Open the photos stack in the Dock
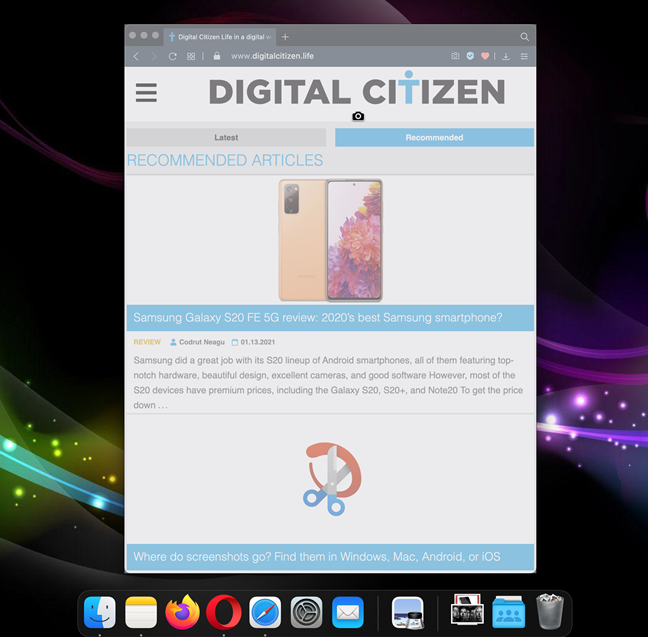Viewport: 648px width, 637px height. click(467, 610)
